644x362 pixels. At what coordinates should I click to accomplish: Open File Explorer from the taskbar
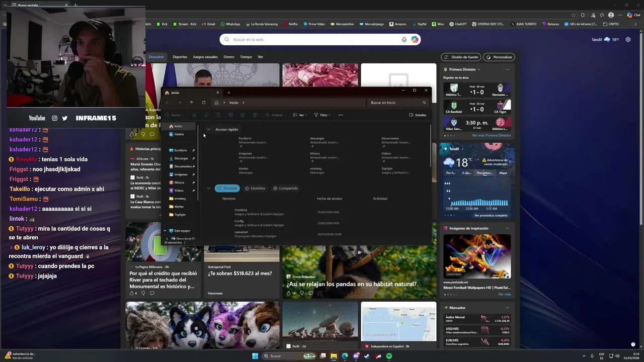point(334,356)
